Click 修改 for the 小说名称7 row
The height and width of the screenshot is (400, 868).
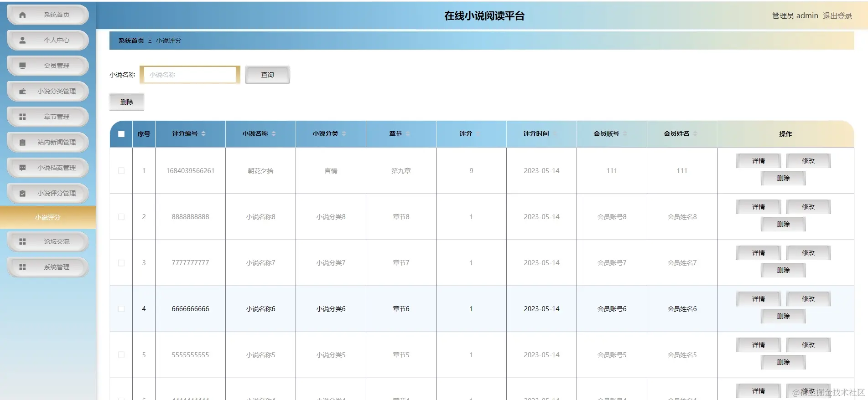coord(808,253)
